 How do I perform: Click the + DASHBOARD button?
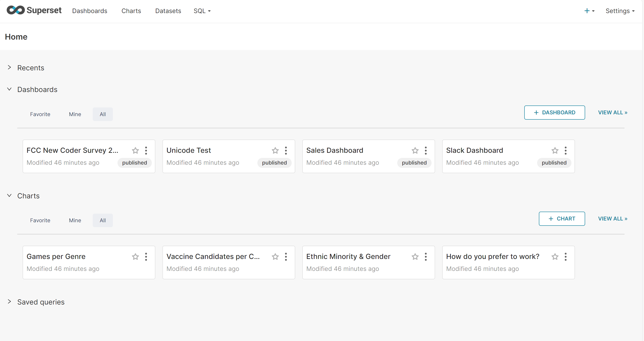[554, 112]
